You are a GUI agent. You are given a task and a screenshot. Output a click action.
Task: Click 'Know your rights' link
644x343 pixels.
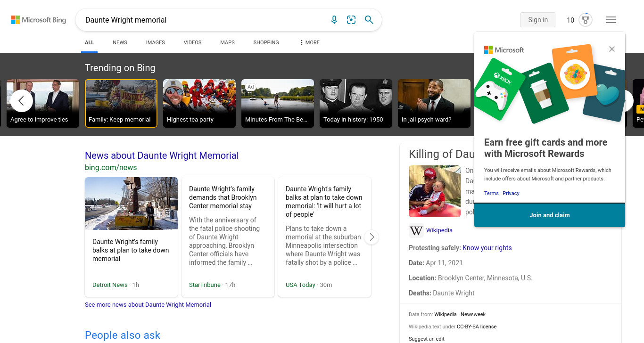point(487,248)
